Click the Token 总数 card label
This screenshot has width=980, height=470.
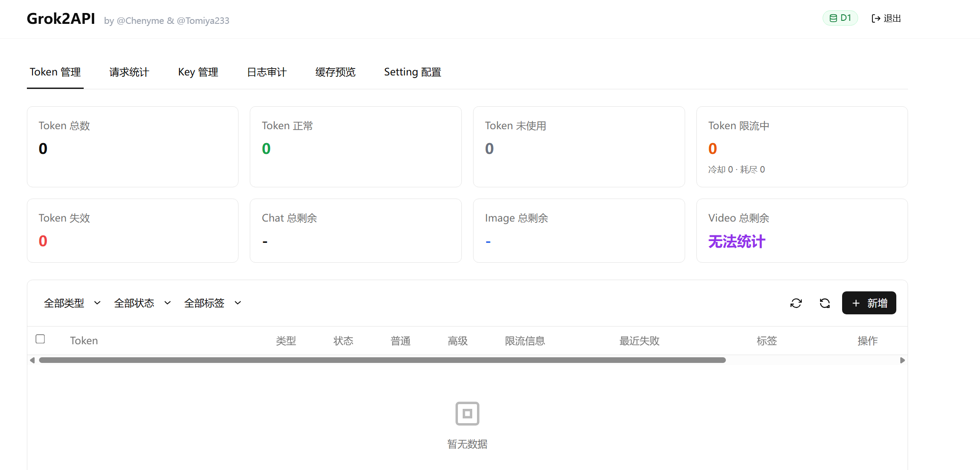point(64,126)
